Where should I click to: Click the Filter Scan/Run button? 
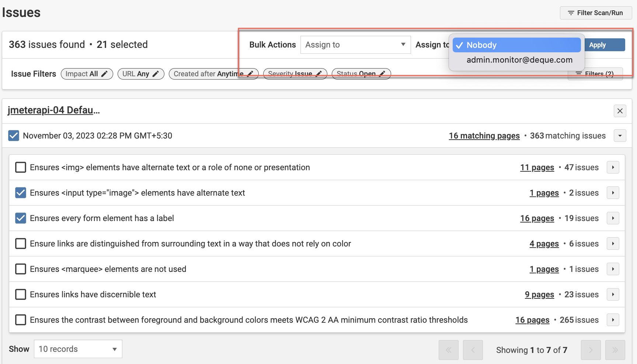[596, 13]
